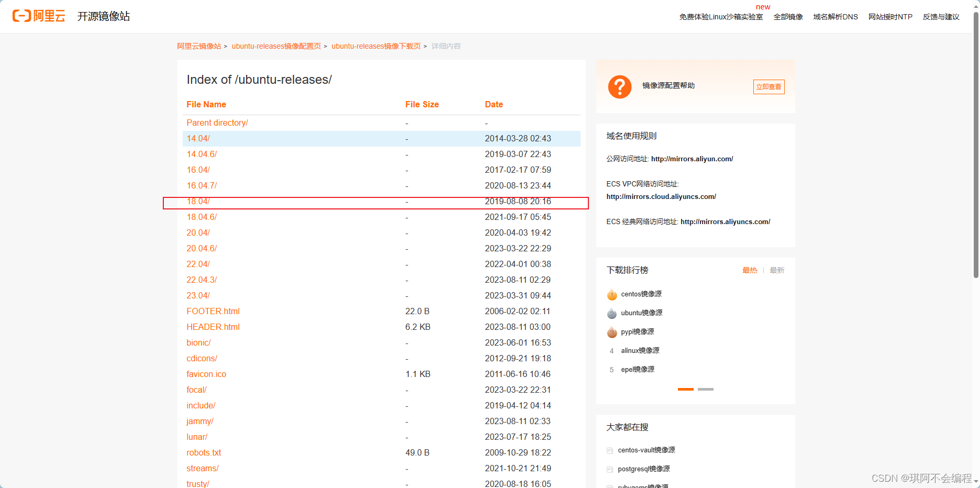Click the File Size column header
Image resolution: width=980 pixels, height=488 pixels.
coord(422,104)
